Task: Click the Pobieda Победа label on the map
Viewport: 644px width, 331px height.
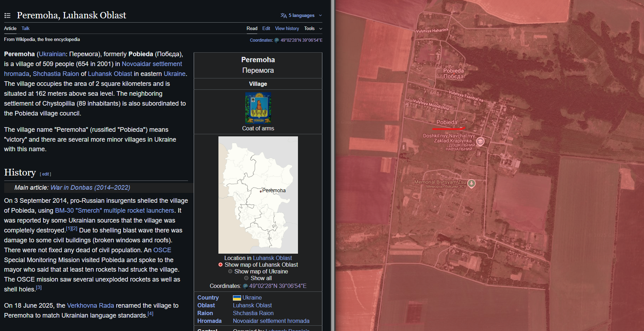Action: click(x=453, y=73)
